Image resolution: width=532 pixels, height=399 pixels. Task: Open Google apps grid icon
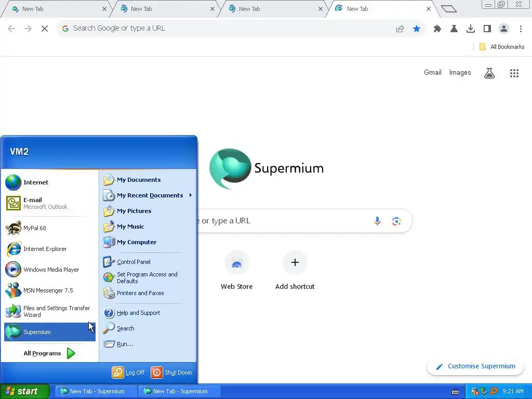tap(514, 73)
